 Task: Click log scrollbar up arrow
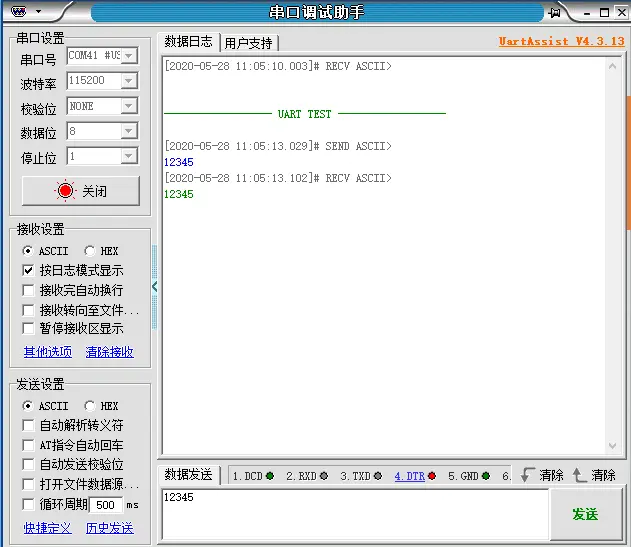pyautogui.click(x=612, y=66)
